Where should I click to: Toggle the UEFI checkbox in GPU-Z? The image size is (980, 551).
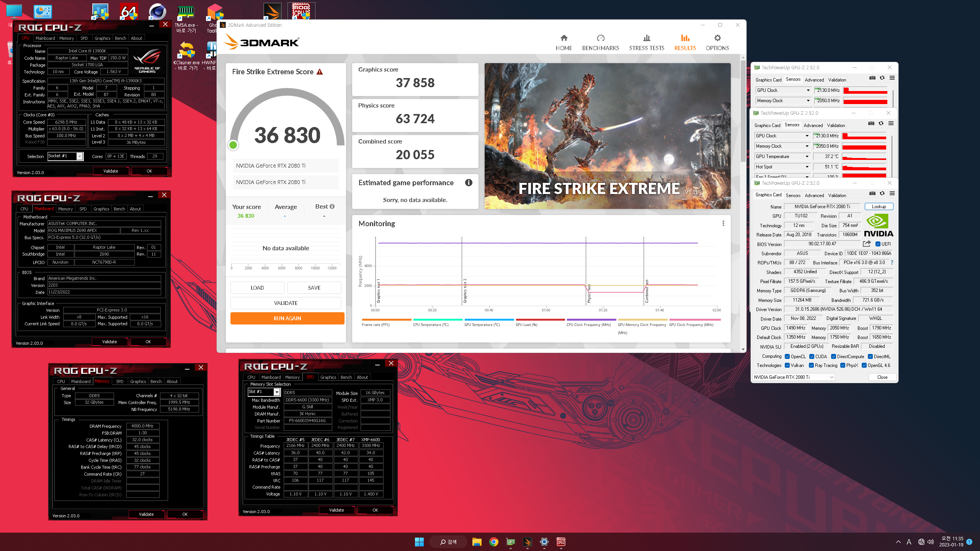click(x=878, y=244)
